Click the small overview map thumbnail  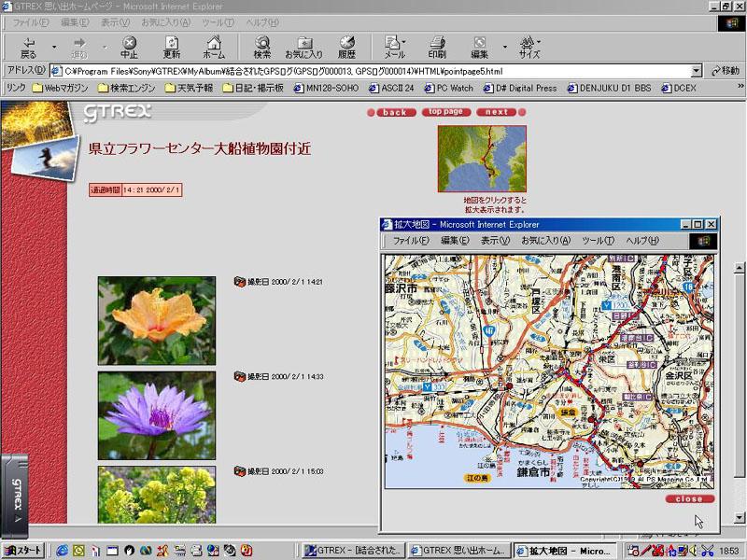click(482, 159)
